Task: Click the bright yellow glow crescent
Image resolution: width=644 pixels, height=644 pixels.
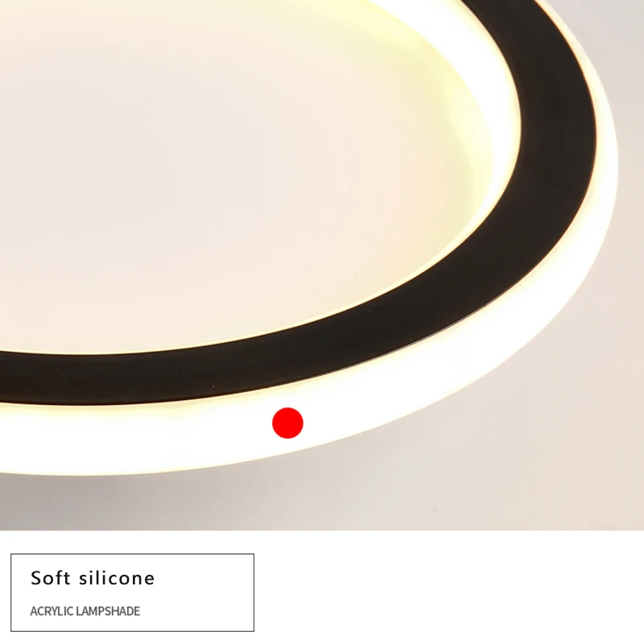Action: click(x=493, y=123)
